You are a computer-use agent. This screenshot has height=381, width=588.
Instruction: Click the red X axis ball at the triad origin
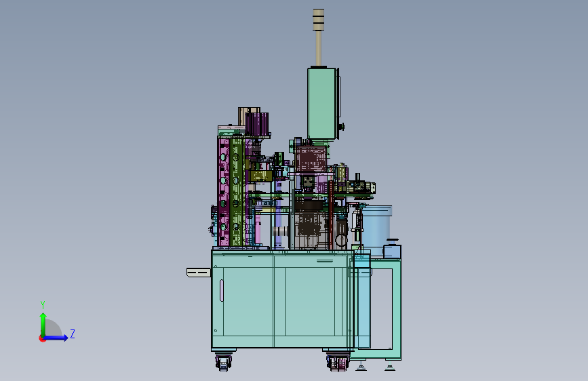pyautogui.click(x=42, y=338)
